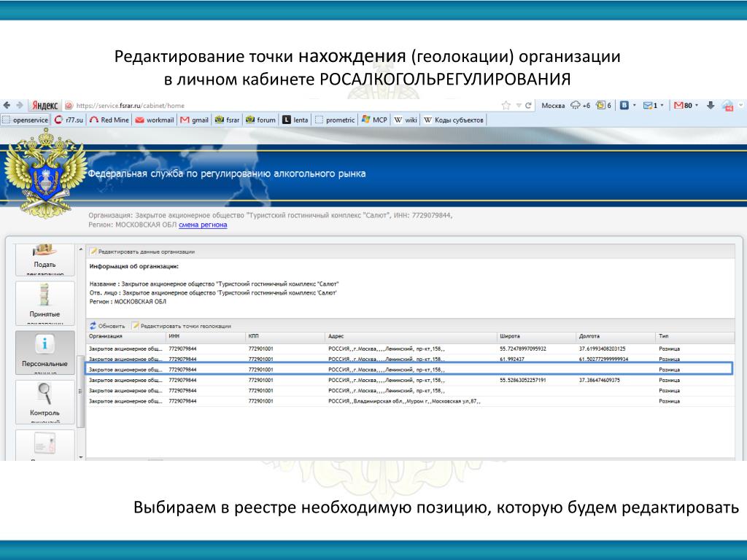Click the sidebar scroll down arrow
747x560 pixels.
[80, 457]
